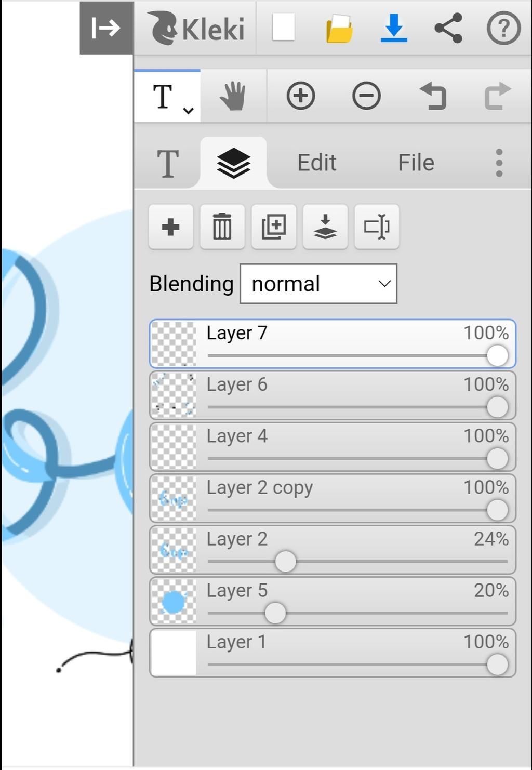Viewport: 532px width, 770px height.
Task: Open image via yellow folder icon
Action: (339, 28)
